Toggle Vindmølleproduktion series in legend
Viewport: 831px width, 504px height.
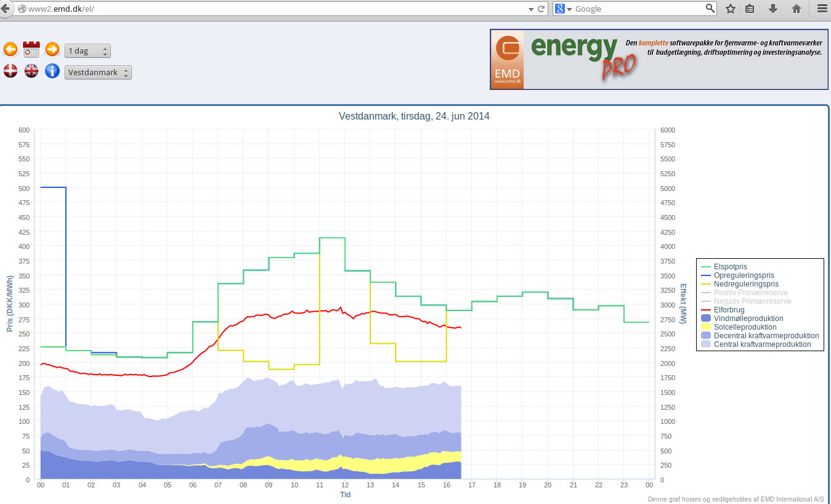[742, 319]
